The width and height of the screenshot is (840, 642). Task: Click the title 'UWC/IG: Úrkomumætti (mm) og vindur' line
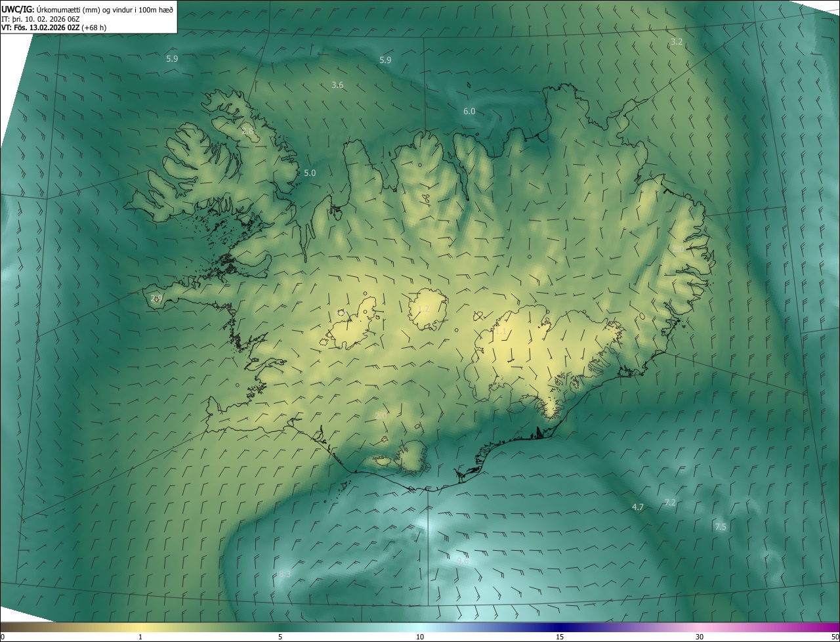87,9
